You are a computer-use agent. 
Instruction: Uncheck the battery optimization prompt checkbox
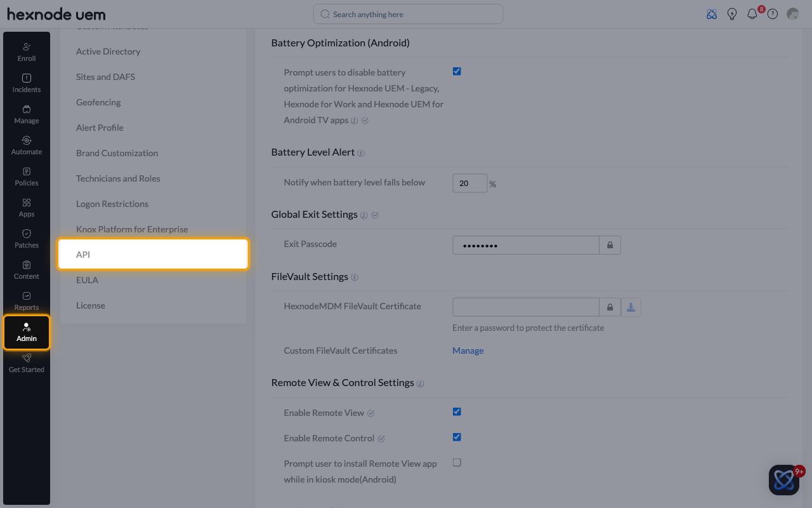(x=457, y=71)
